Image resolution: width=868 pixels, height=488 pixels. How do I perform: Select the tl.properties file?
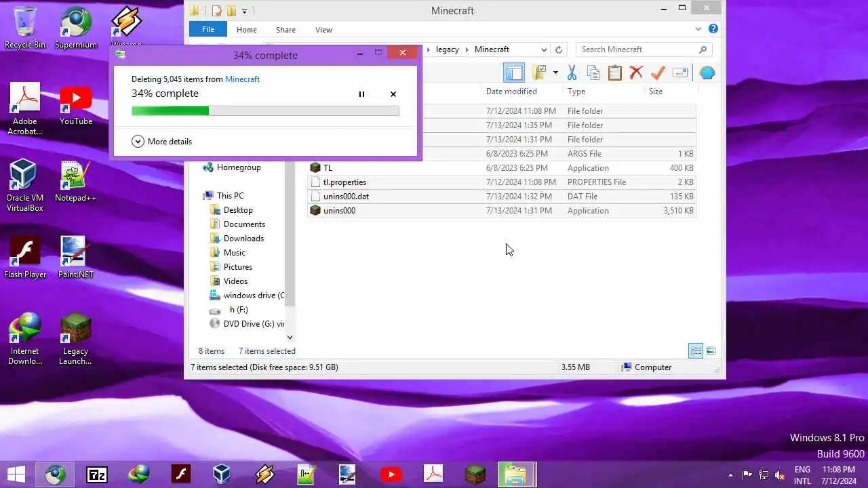point(502,182)
